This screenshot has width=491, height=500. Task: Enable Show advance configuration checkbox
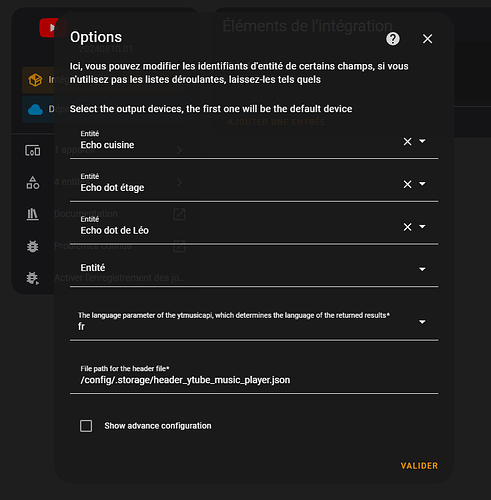(86, 426)
